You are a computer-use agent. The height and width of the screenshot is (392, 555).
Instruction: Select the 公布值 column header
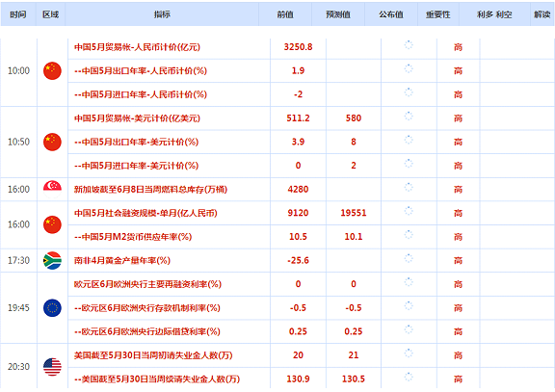[x=391, y=14]
